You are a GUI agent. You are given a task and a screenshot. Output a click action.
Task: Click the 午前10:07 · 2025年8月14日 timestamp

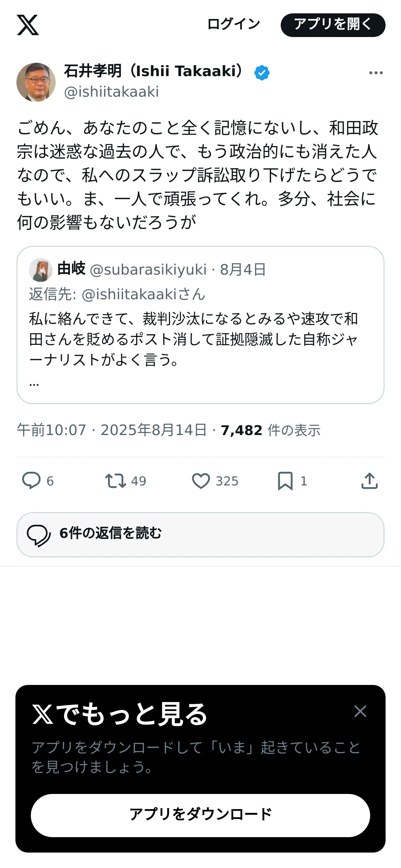click(x=112, y=430)
